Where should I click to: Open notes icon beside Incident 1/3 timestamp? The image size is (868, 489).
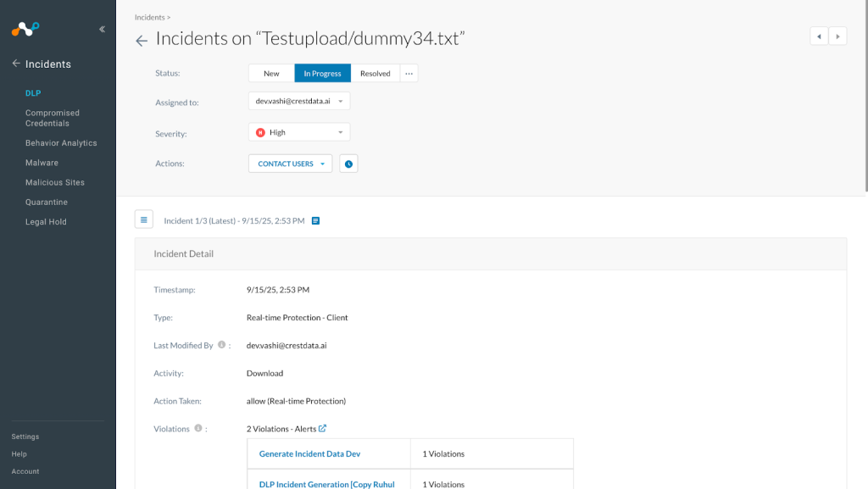(315, 220)
